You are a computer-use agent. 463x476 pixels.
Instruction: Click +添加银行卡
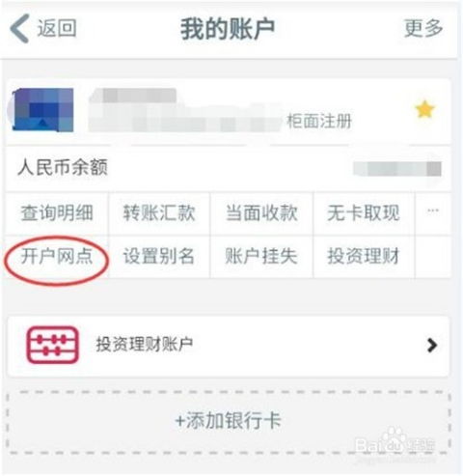[229, 420]
